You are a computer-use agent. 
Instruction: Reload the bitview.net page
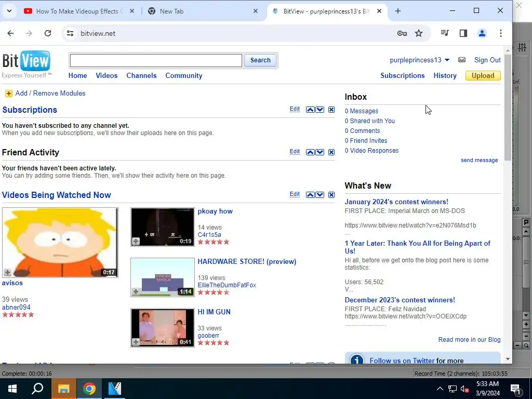[x=48, y=33]
